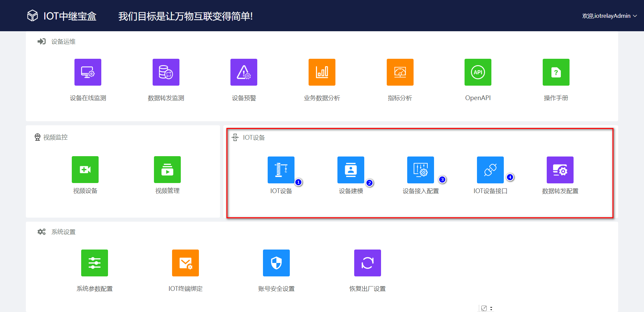Toggle the checkbox at bottom right
The width and height of the screenshot is (644, 312).
(484, 308)
